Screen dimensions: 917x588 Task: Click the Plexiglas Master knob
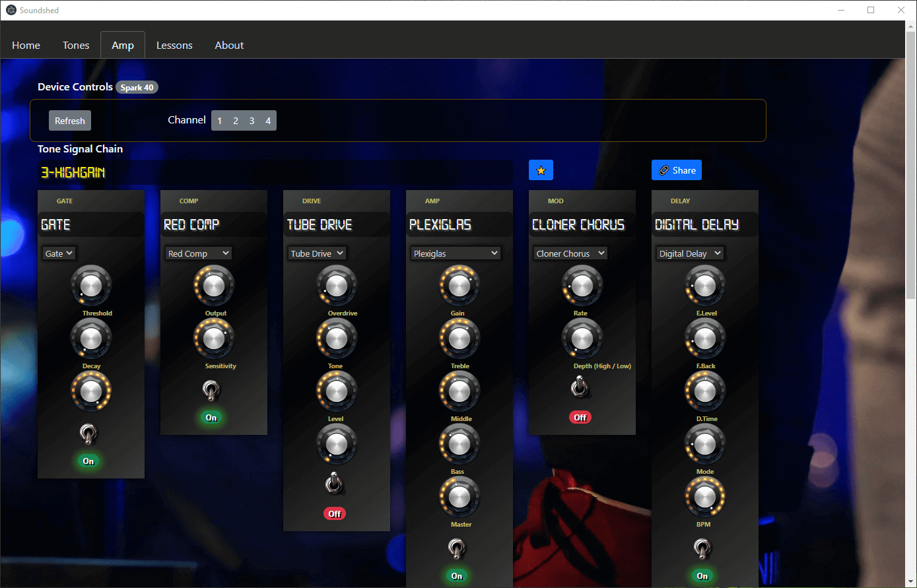[459, 496]
